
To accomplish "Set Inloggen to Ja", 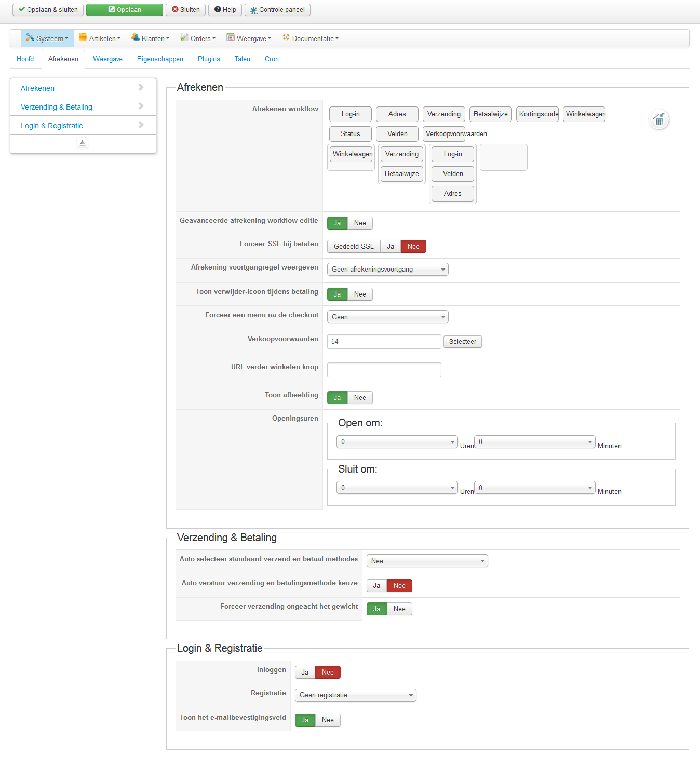I will click(x=305, y=673).
